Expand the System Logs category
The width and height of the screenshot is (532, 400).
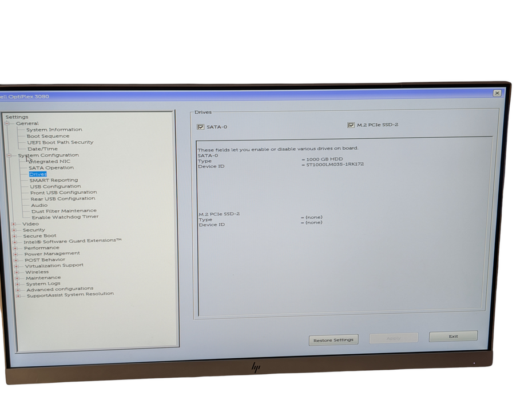17,284
